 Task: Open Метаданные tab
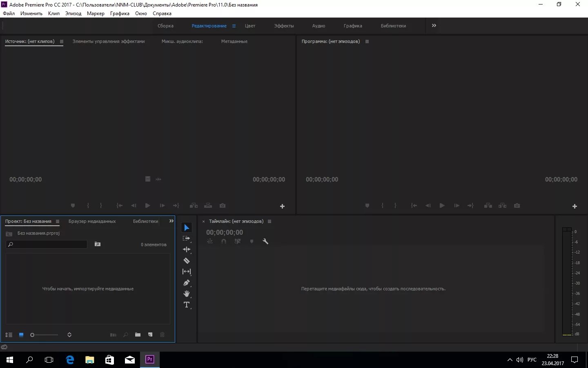pyautogui.click(x=234, y=41)
